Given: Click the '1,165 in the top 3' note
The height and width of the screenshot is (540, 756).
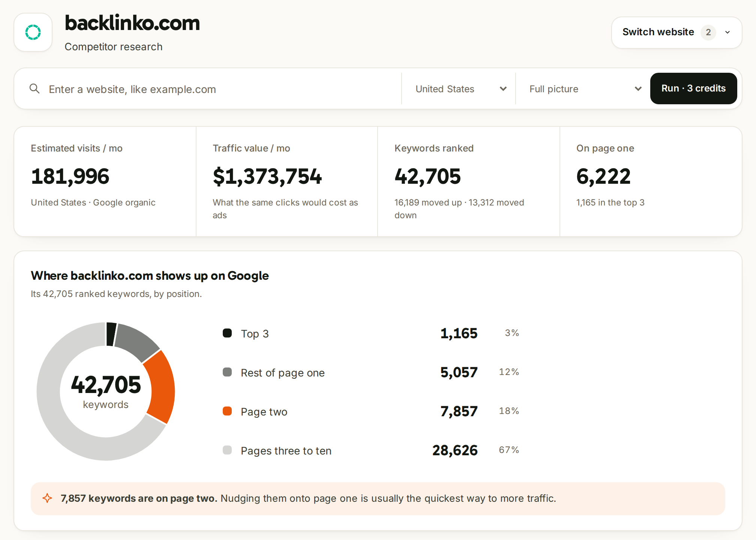Looking at the screenshot, I should (610, 202).
